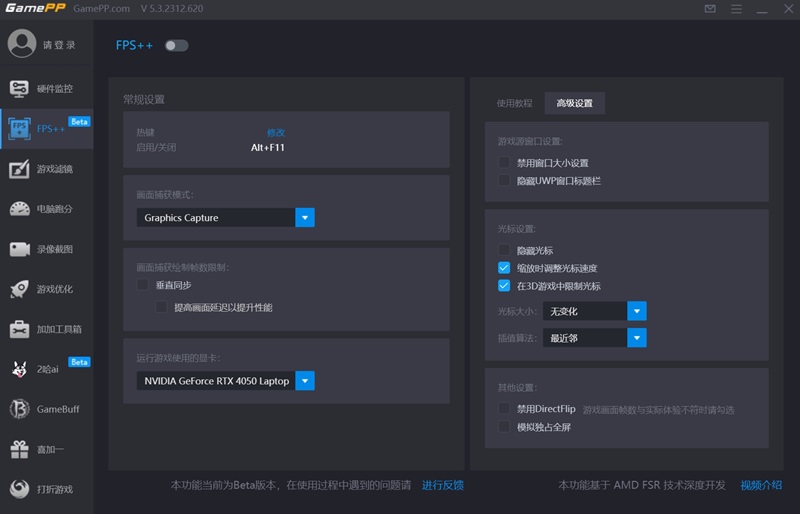Enable the 禁用DirectFlip checkbox
Screen dimensions: 800x514
click(504, 408)
